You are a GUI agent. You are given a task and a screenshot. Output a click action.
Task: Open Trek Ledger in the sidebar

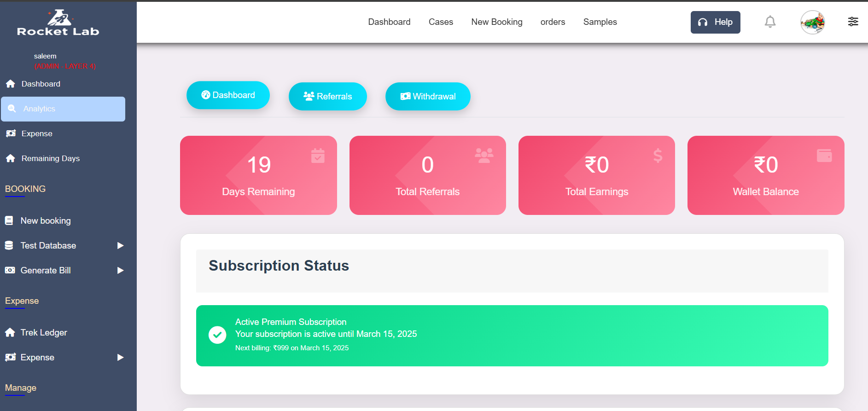click(x=44, y=332)
